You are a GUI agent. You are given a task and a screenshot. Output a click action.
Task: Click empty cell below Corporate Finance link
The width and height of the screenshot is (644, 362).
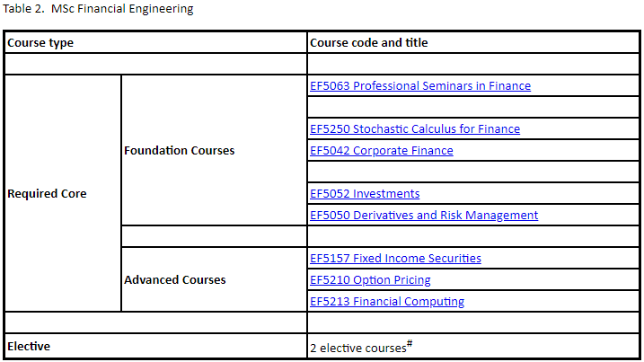[472, 172]
